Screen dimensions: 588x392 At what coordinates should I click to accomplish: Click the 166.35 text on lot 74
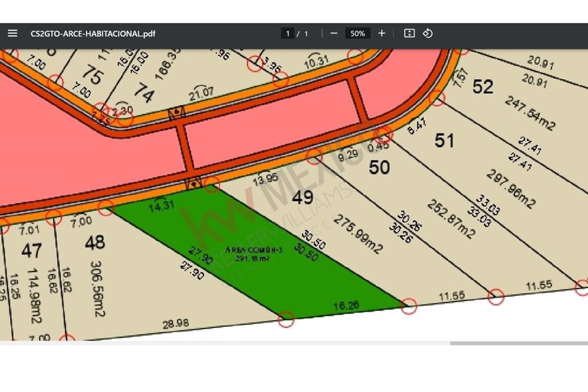168,63
